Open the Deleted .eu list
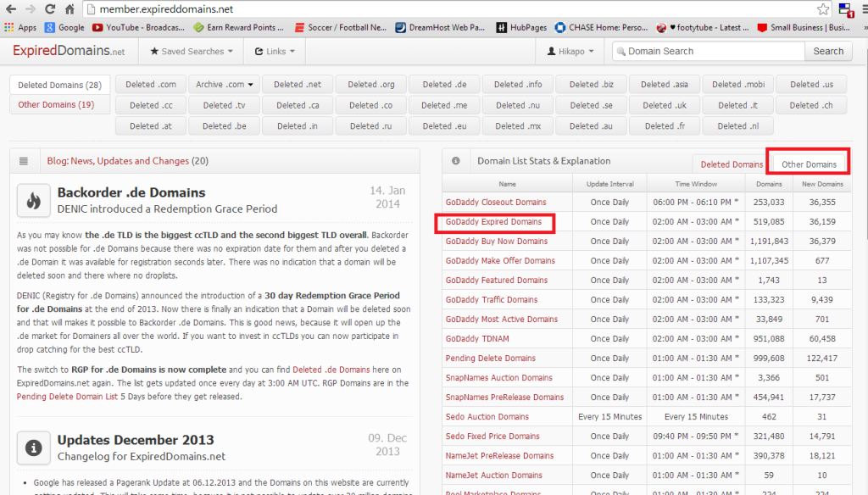This screenshot has width=868, height=495. click(x=444, y=126)
